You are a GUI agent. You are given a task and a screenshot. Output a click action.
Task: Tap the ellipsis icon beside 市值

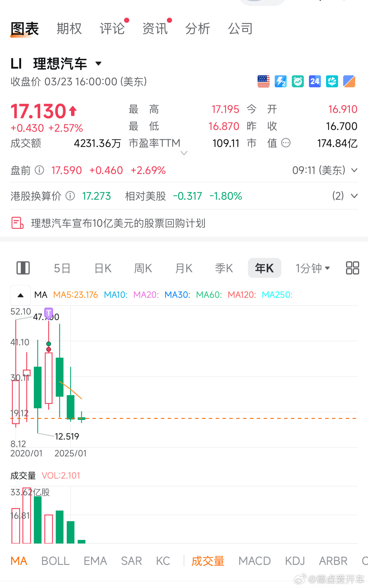(286, 143)
